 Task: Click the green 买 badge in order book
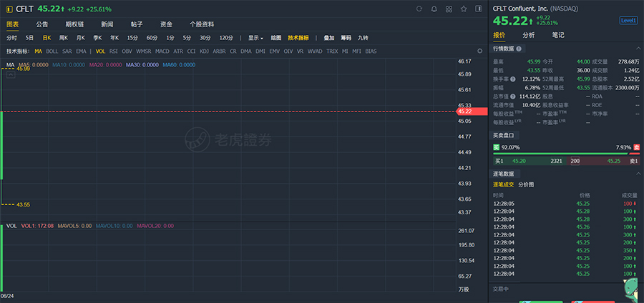click(497, 147)
